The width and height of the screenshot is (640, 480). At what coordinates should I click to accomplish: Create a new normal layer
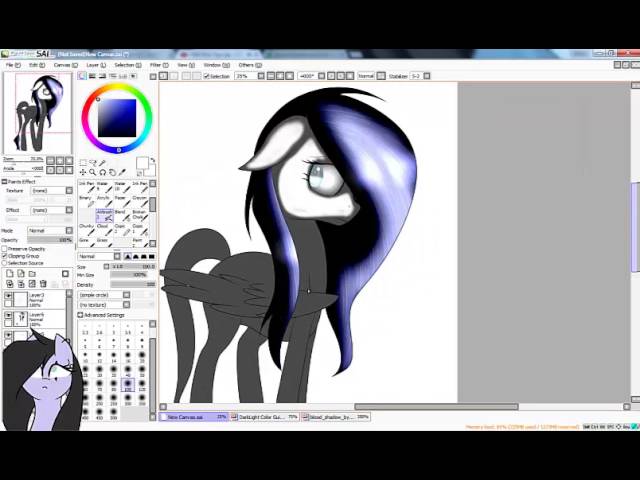point(10,273)
